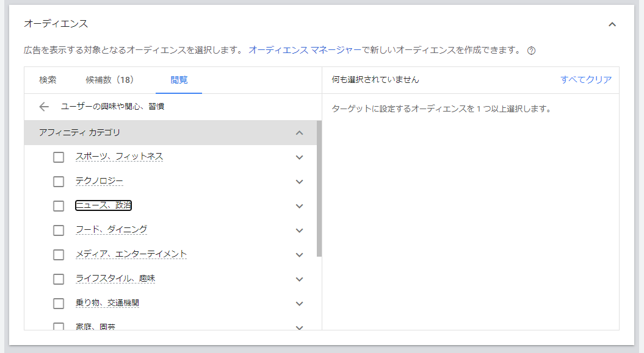Viewport: 644px width, 353px height.
Task: Check the テクノロジー checkbox
Action: tap(59, 182)
